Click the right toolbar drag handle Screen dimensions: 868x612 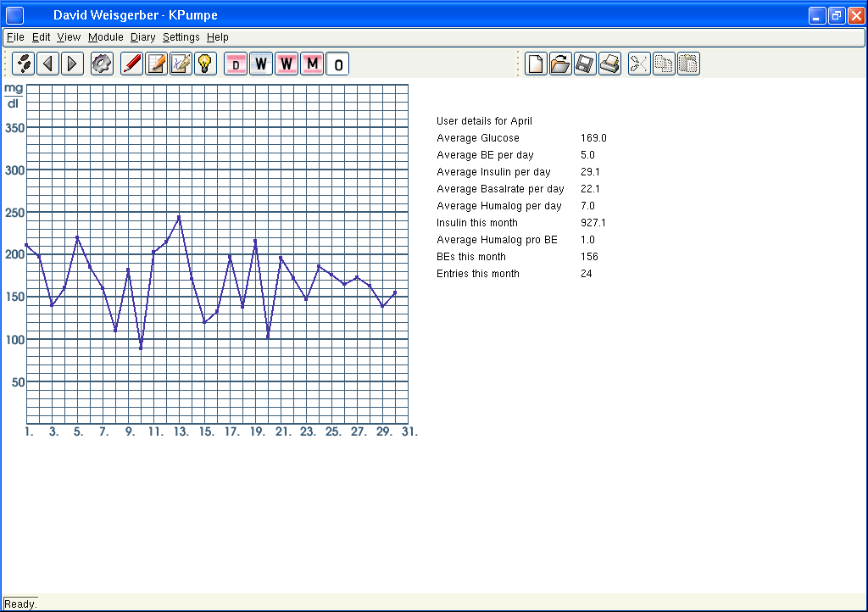pos(518,64)
